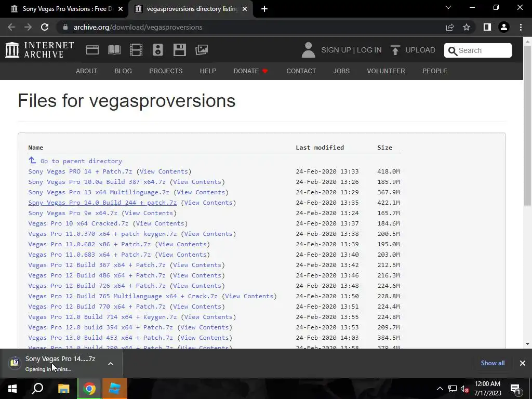Open the Internet Archive home logo

pos(39,50)
